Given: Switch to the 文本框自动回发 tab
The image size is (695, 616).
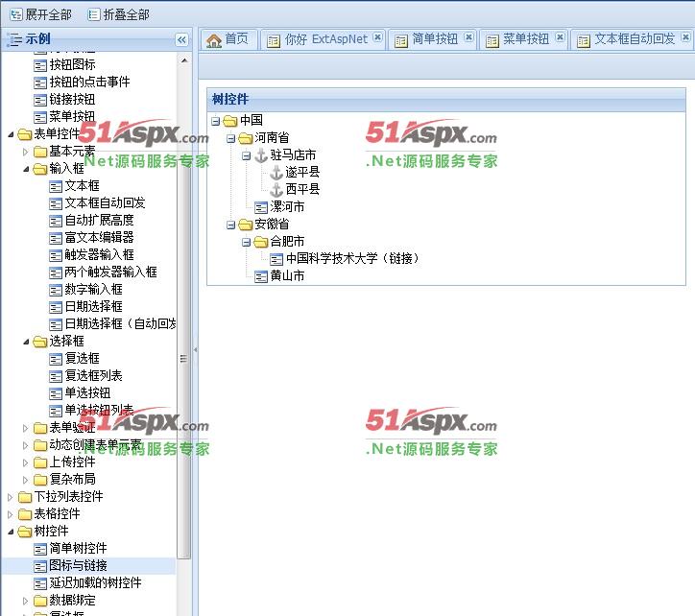Looking at the screenshot, I should pos(634,39).
